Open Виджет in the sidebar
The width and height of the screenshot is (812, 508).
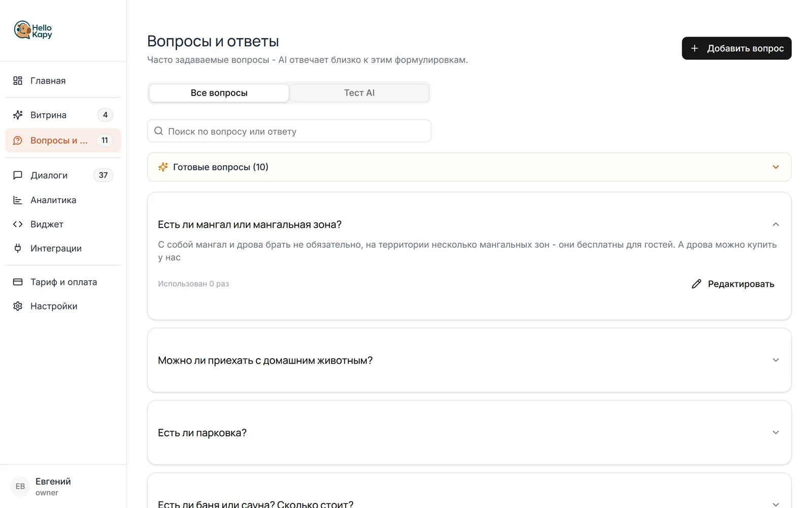click(63, 224)
